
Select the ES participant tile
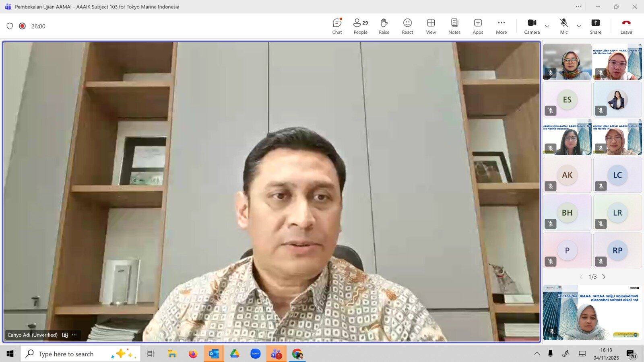click(567, 100)
